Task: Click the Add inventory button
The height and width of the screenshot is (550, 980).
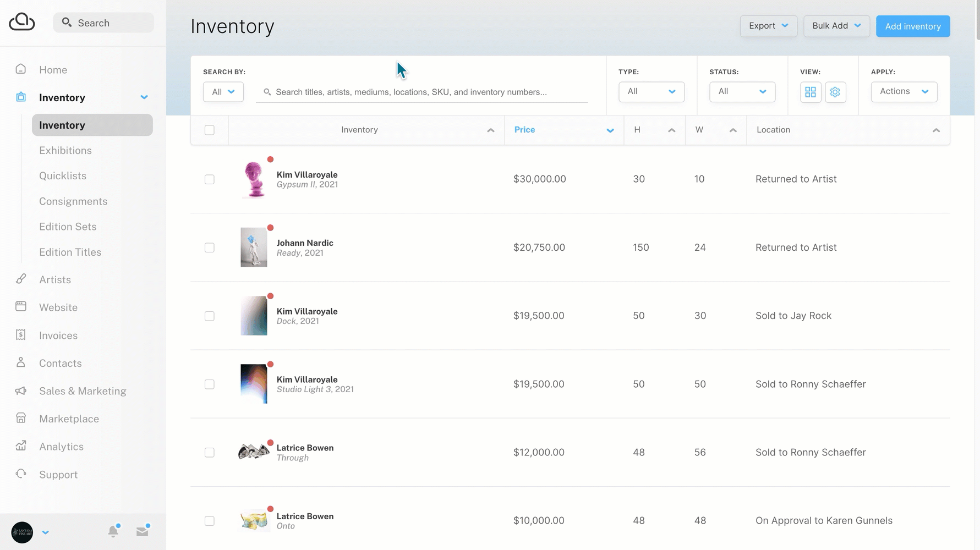Action: click(912, 26)
